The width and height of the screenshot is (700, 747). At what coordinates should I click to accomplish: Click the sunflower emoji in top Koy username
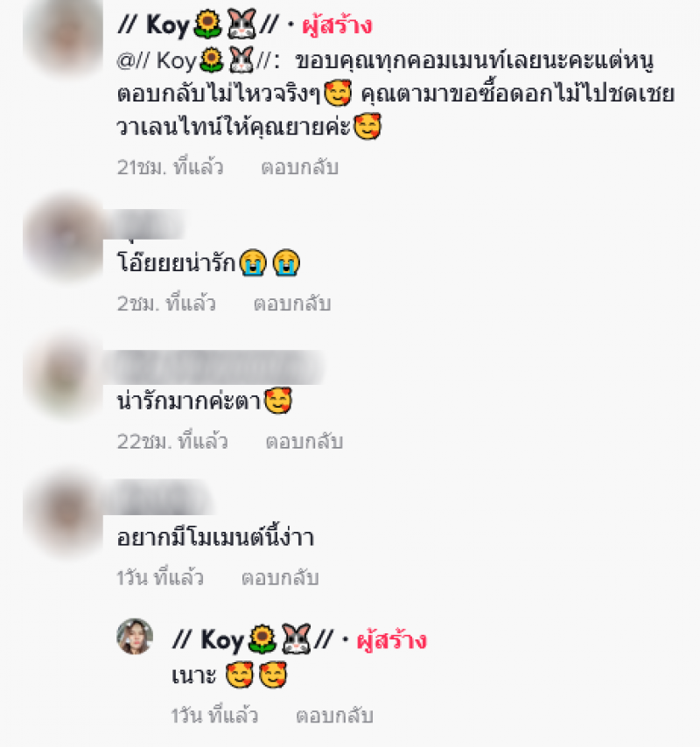pyautogui.click(x=207, y=24)
